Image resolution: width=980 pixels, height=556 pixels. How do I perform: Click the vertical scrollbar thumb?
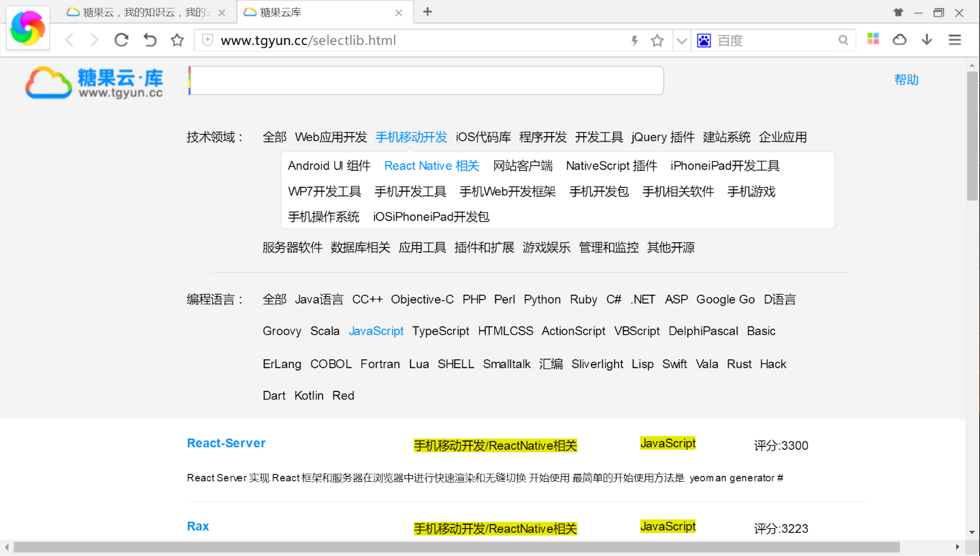click(x=973, y=135)
